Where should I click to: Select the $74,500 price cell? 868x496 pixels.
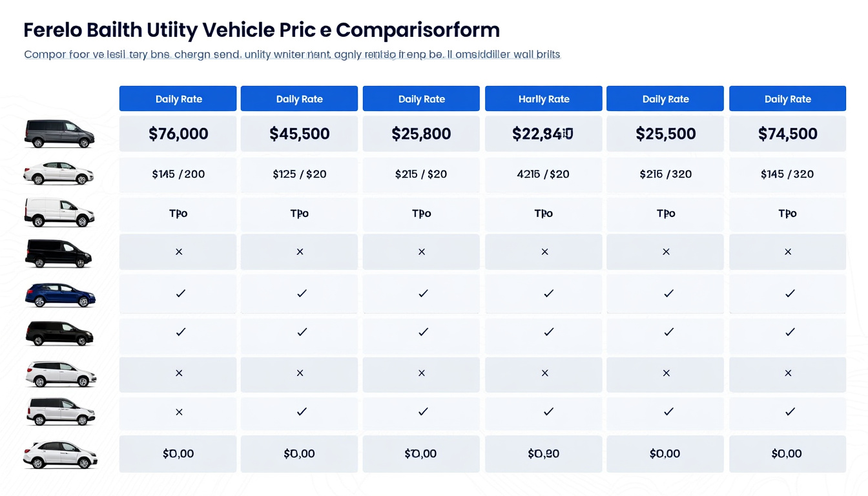(x=787, y=134)
